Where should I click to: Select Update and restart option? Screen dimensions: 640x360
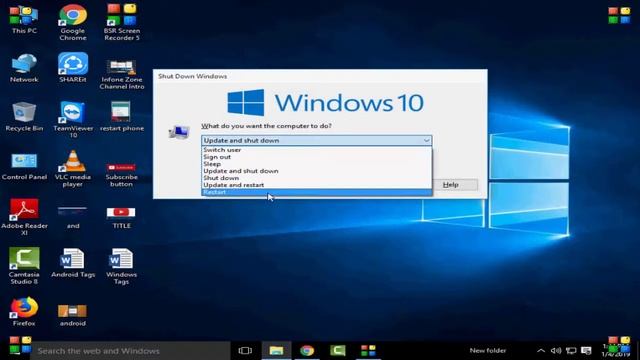317,185
